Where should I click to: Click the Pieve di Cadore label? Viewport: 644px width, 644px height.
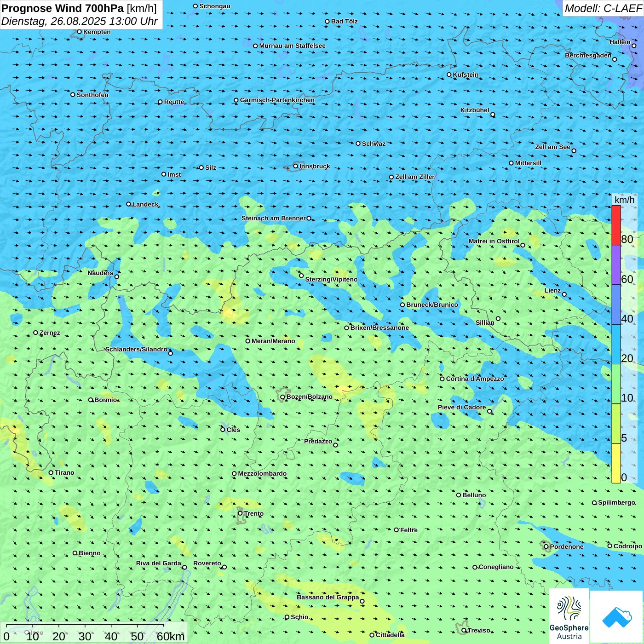pyautogui.click(x=462, y=407)
